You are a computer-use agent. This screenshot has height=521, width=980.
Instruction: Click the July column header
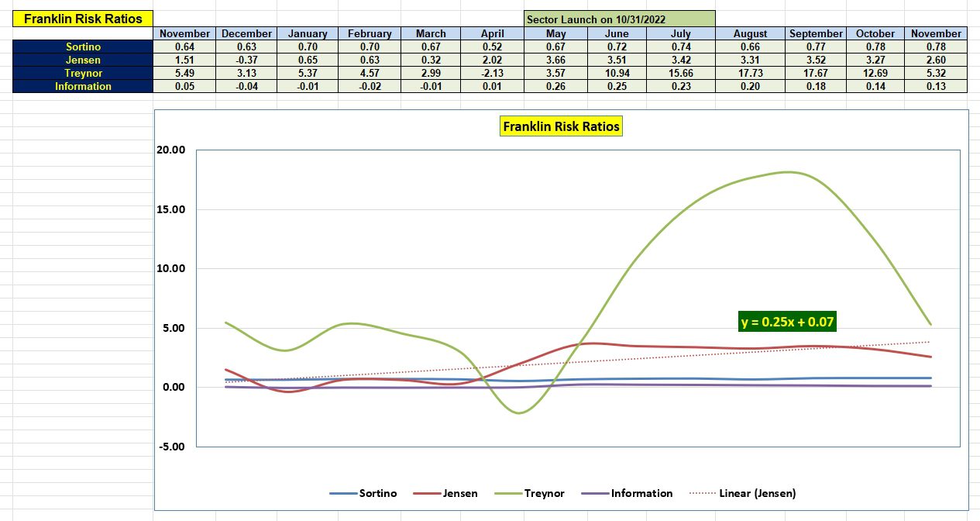tap(680, 33)
